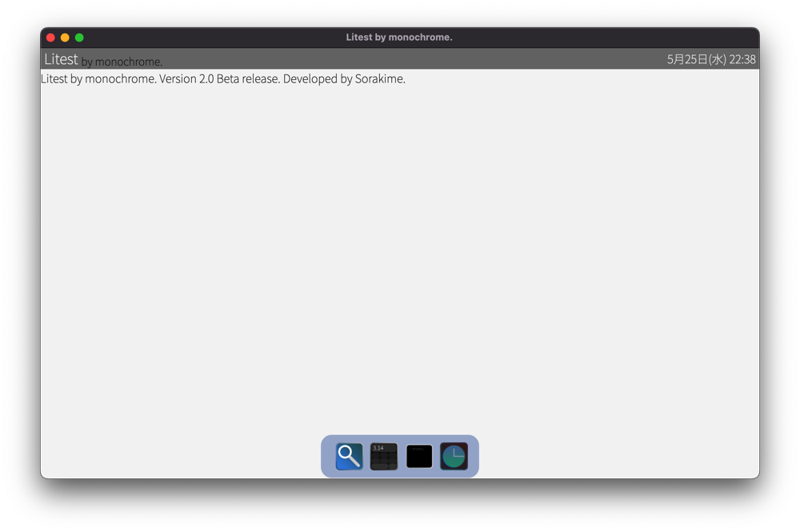Image resolution: width=800 pixels, height=532 pixels.
Task: Click the "Developed by Sorakime" text
Action: click(344, 79)
